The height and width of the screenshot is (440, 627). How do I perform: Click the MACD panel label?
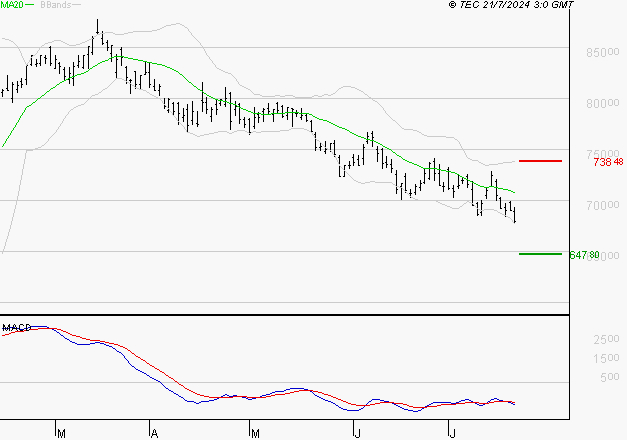tap(17, 328)
